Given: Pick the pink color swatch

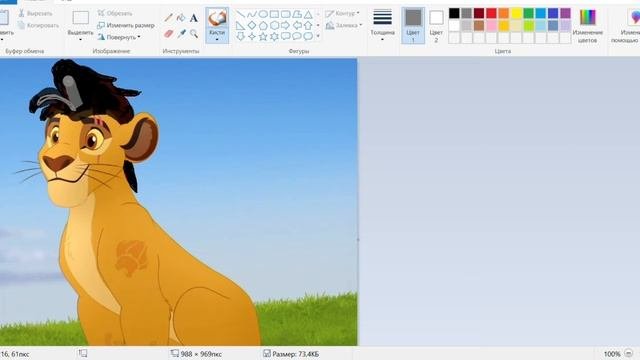Looking at the screenshot, I should (x=491, y=26).
